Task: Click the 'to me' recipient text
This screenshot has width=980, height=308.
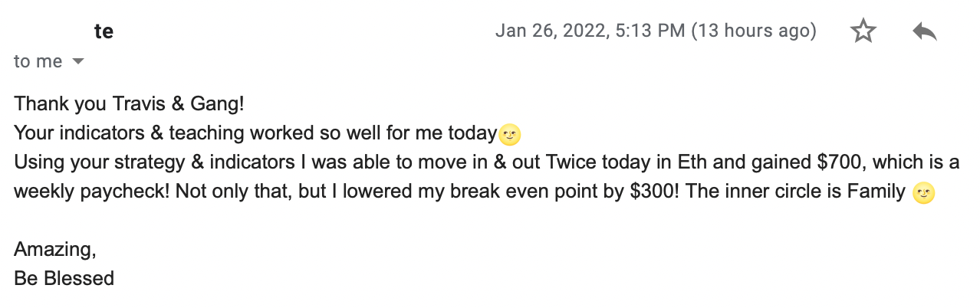Action: point(38,61)
